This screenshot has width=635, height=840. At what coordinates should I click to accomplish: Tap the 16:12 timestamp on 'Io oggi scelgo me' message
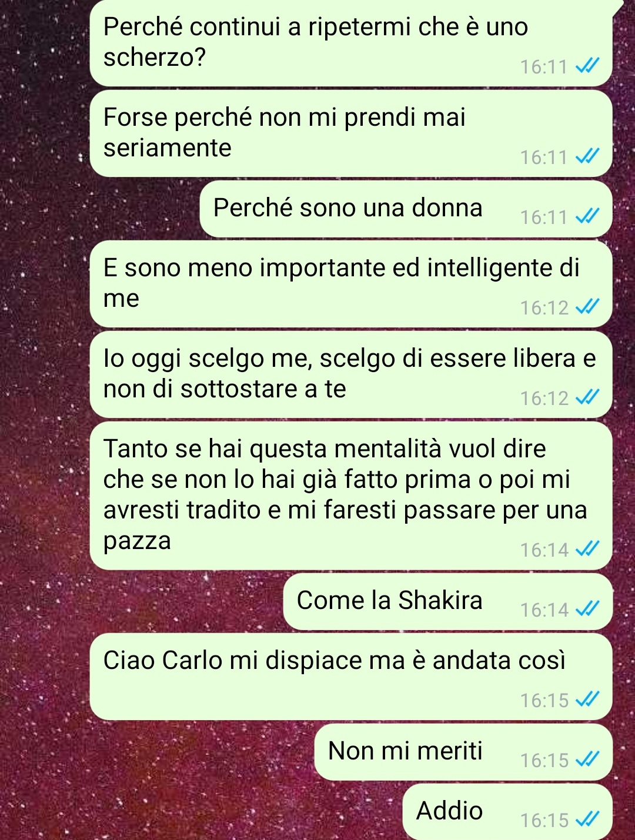coord(544,398)
